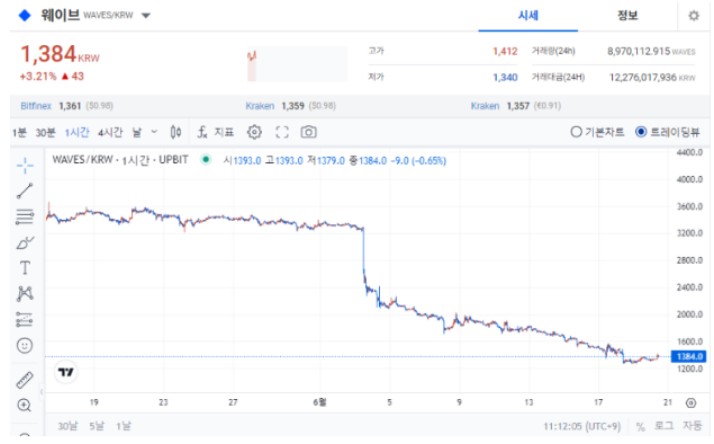Set chart interval to 4시간
This screenshot has height=444, width=714.
(110, 133)
